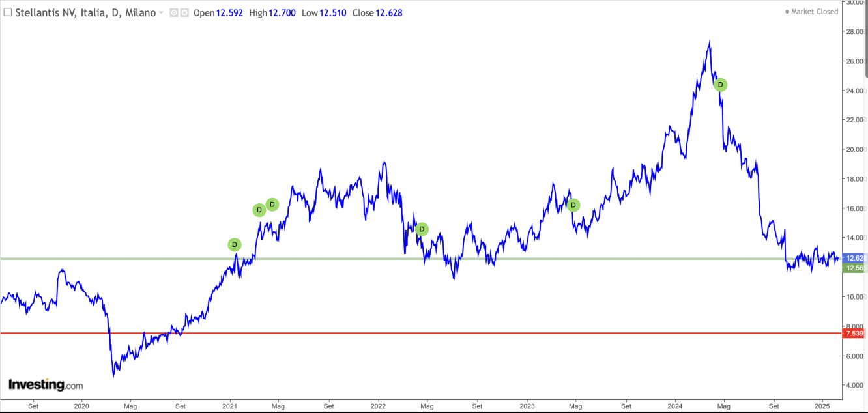Click the 2020 label on the time axis

pos(81,405)
